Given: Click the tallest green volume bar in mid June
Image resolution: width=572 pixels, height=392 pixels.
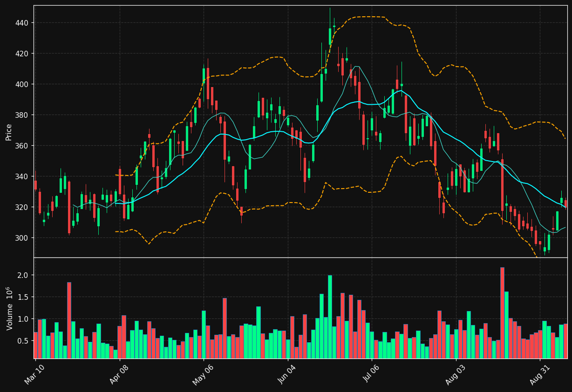Looking at the screenshot, I should (330, 317).
